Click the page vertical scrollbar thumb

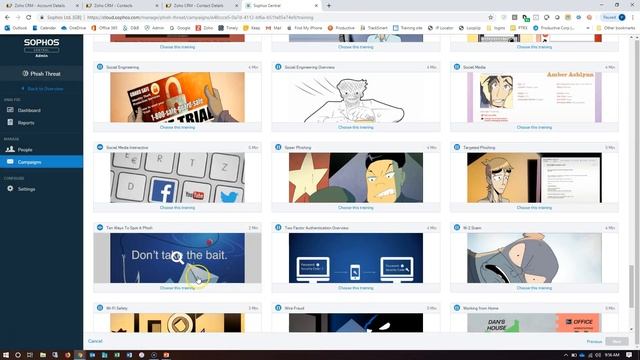pyautogui.click(x=631, y=286)
